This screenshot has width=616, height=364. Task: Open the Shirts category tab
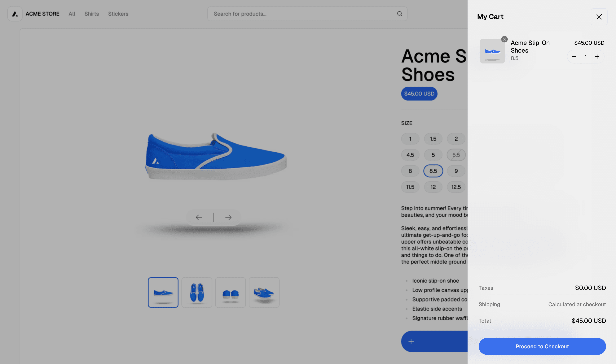91,13
